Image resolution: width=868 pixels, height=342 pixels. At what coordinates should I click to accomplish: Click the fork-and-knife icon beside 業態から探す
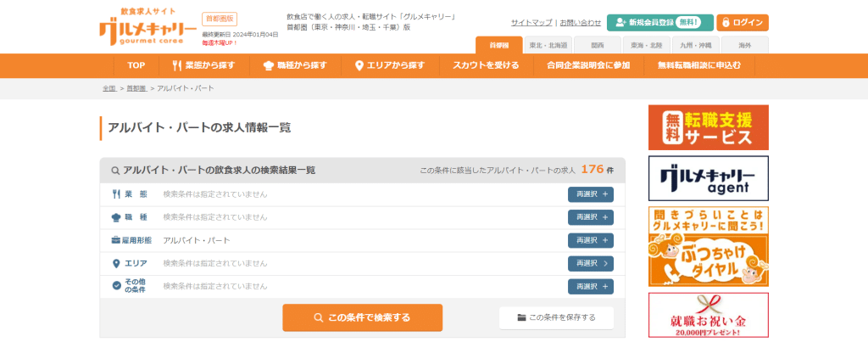tap(176, 65)
